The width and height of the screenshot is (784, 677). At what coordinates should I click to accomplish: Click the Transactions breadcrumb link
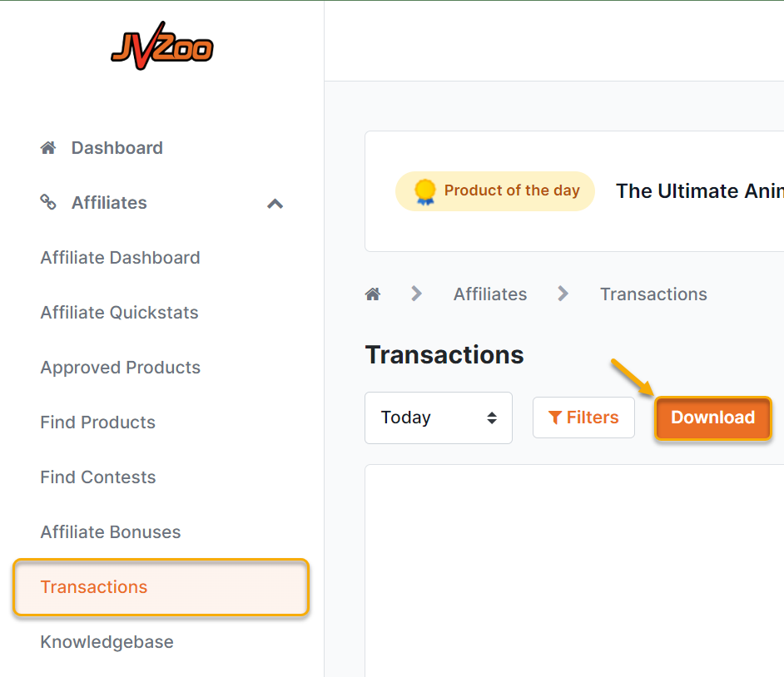[653, 294]
